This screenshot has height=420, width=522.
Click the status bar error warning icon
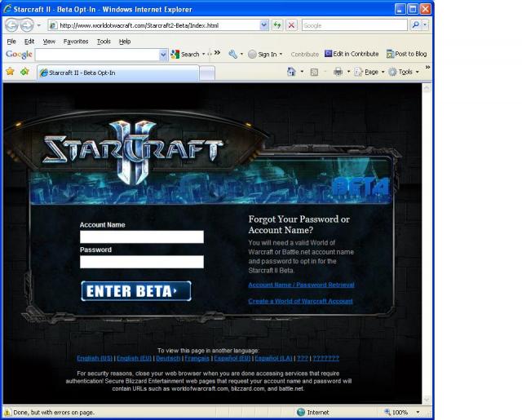pos(7,413)
